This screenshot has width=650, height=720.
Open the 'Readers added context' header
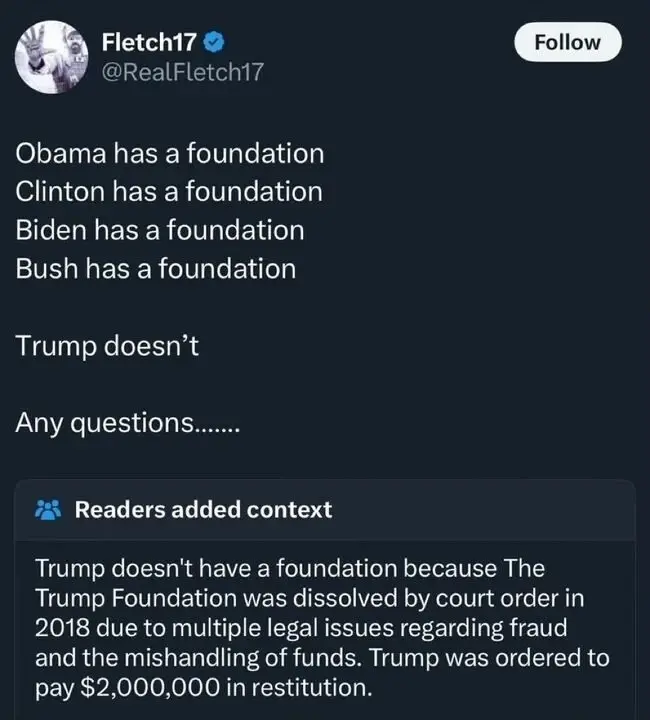coord(203,510)
